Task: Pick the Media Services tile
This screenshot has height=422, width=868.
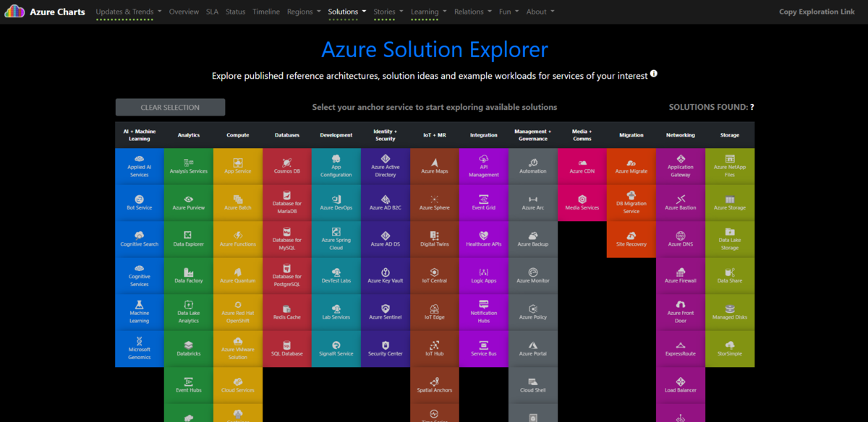Action: 582,203
